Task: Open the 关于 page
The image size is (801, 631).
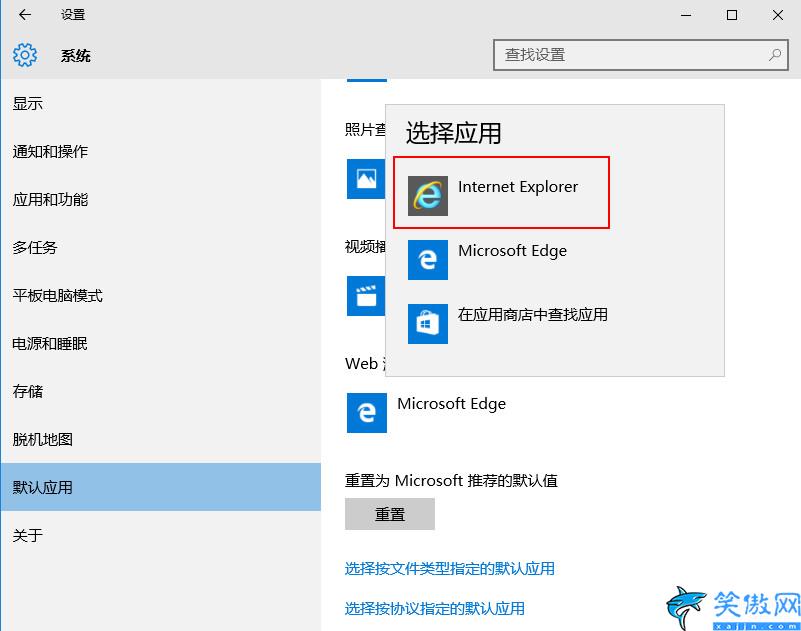Action: (160, 535)
